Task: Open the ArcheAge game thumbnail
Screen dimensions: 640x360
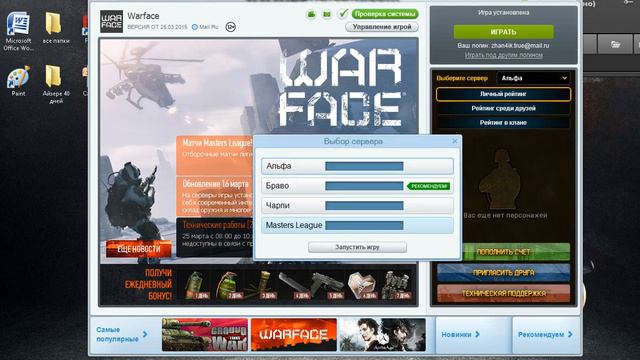Action: [x=382, y=335]
